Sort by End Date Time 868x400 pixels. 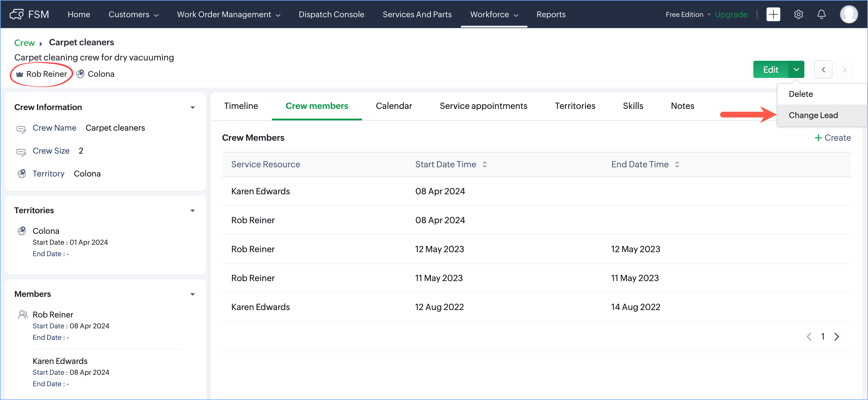tap(677, 164)
